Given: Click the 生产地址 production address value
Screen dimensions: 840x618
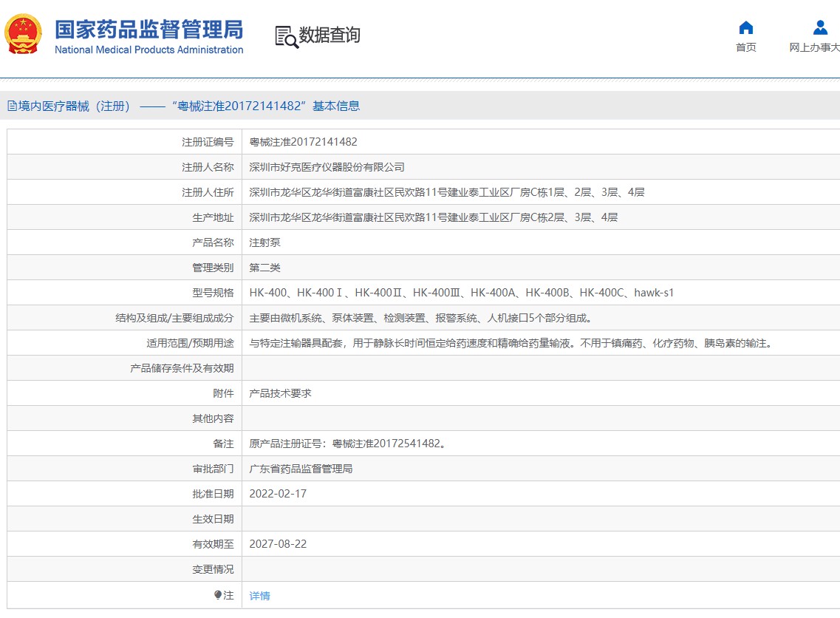Looking at the screenshot, I should 434,217.
